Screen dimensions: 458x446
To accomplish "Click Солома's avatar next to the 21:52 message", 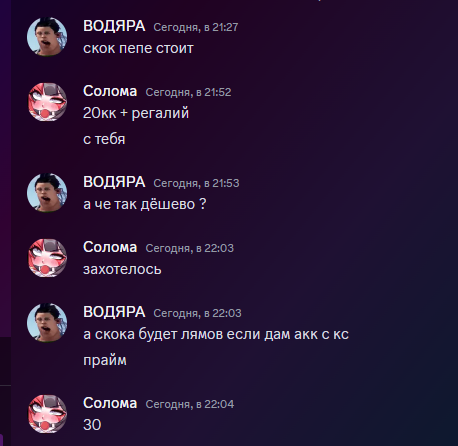I will point(47,102).
